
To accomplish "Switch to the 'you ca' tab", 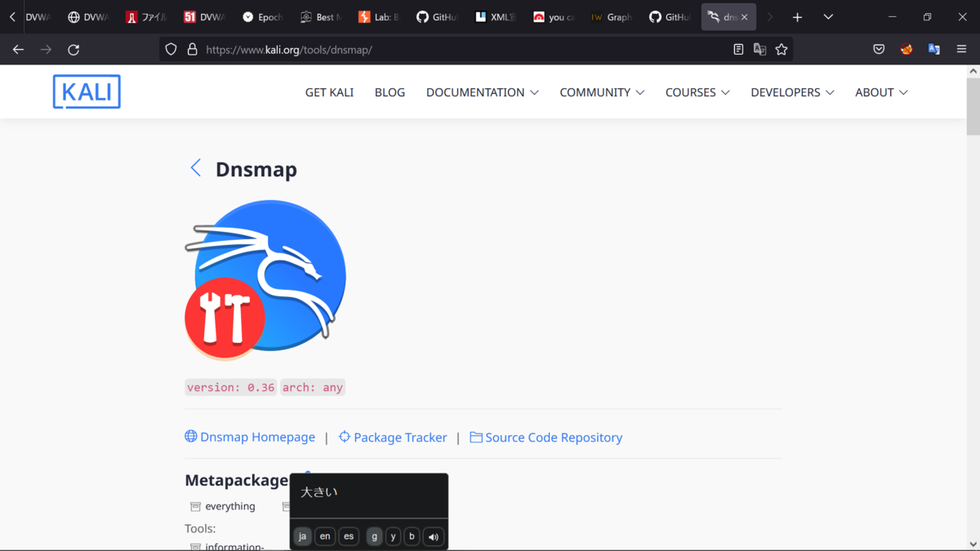I will click(553, 17).
